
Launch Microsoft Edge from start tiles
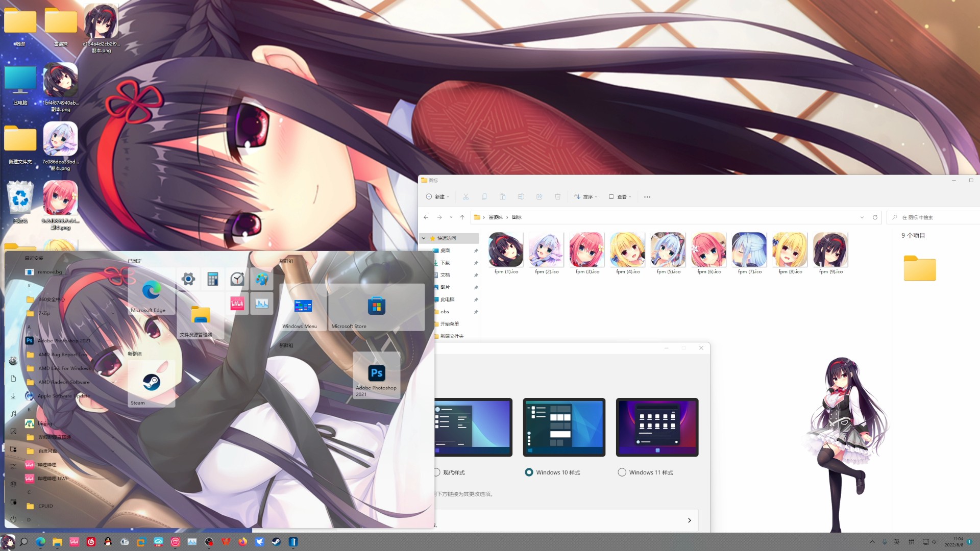click(x=151, y=292)
